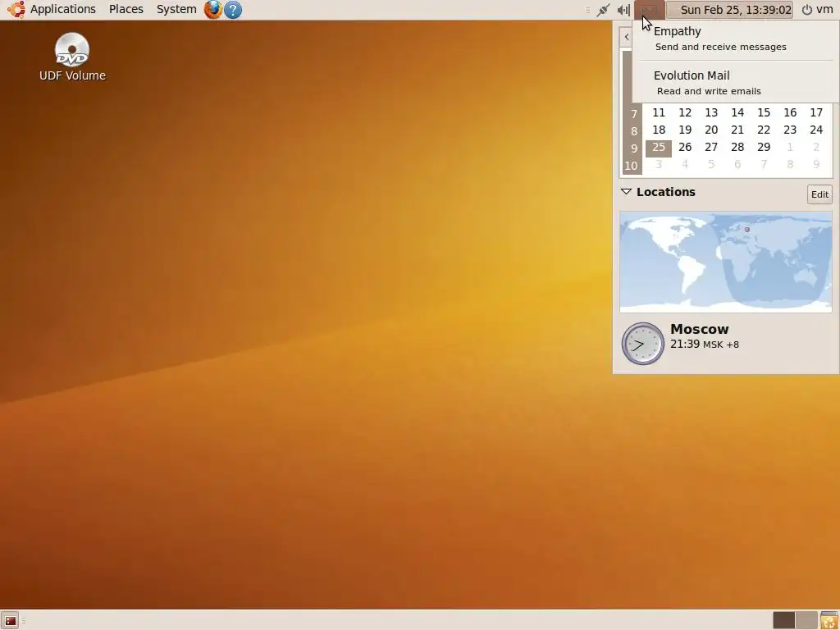Select calendar day 20
840x630 pixels.
tap(711, 130)
